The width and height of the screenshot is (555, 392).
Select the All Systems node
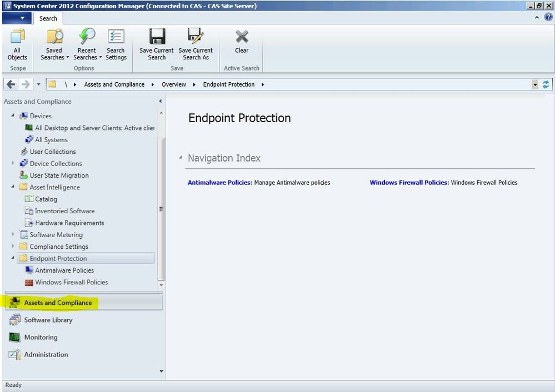click(46, 140)
